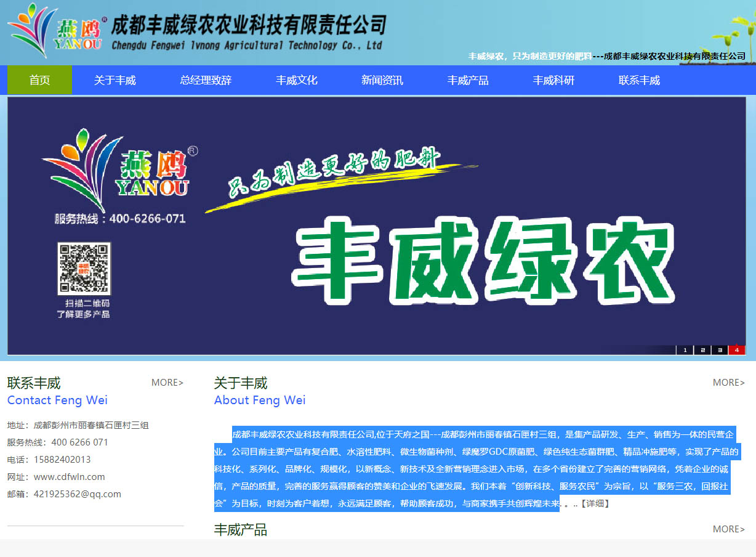Open the 丰威科研 menu item
The width and height of the screenshot is (756, 557).
553,80
